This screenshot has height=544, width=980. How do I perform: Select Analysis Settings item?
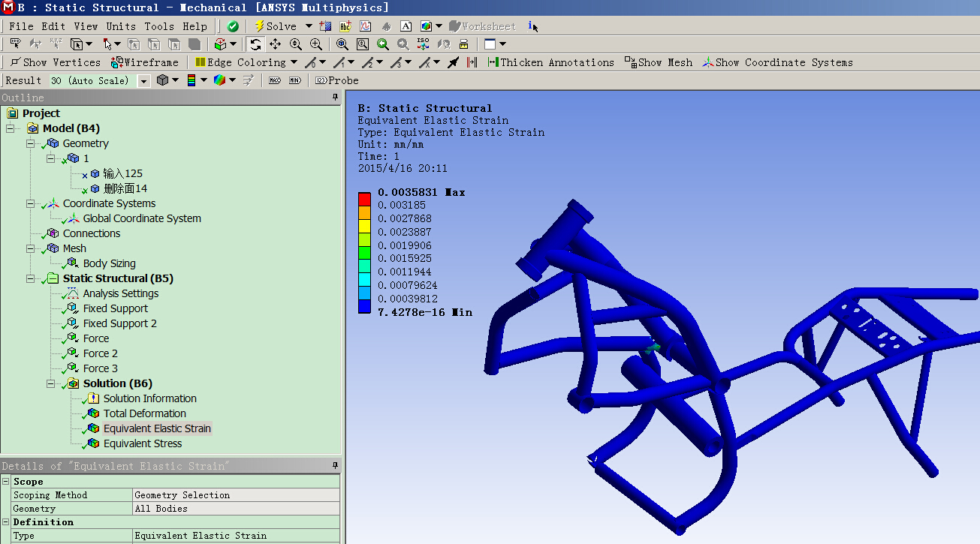[121, 293]
